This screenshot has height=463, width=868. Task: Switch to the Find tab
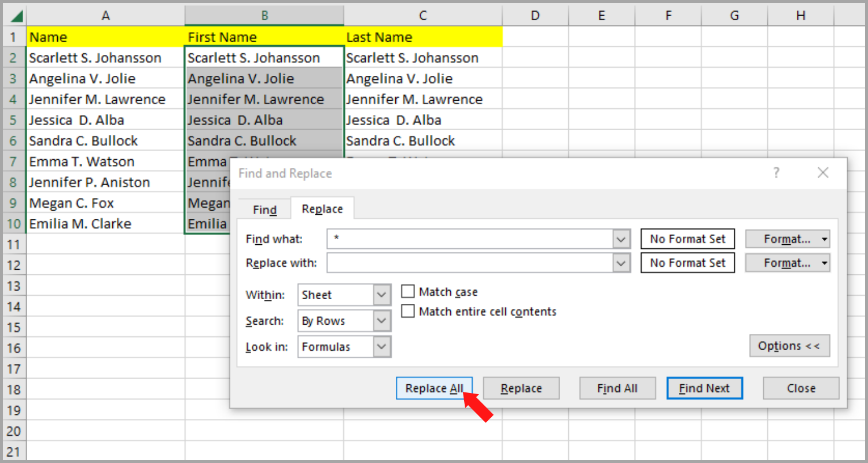264,209
